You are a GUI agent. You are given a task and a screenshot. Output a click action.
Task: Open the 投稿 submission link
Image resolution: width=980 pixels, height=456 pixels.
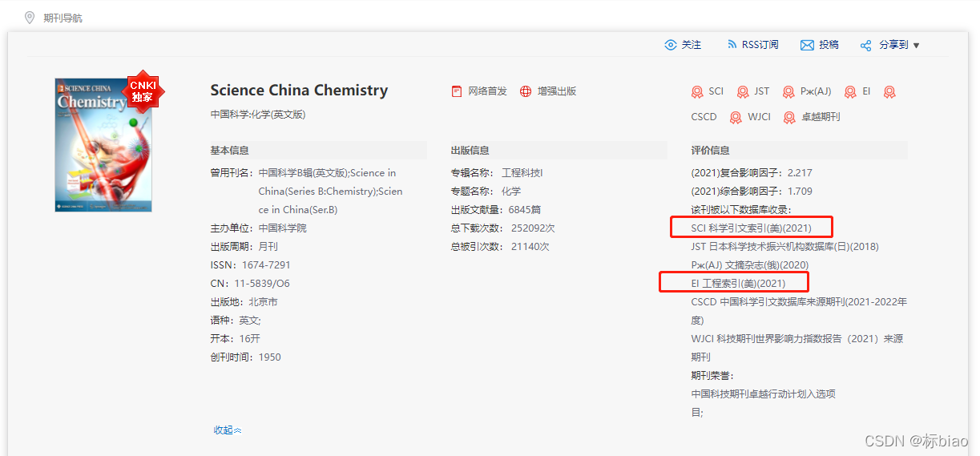(x=829, y=45)
